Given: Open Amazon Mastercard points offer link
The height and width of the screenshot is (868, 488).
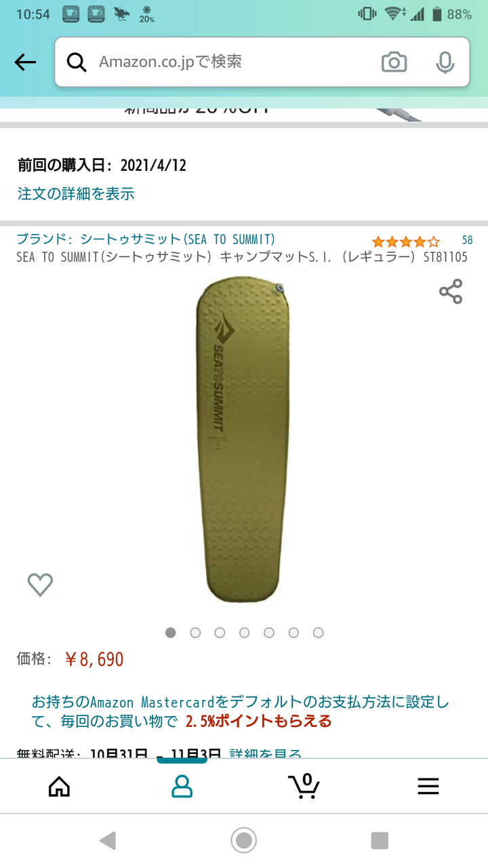Looking at the screenshot, I should tap(241, 711).
